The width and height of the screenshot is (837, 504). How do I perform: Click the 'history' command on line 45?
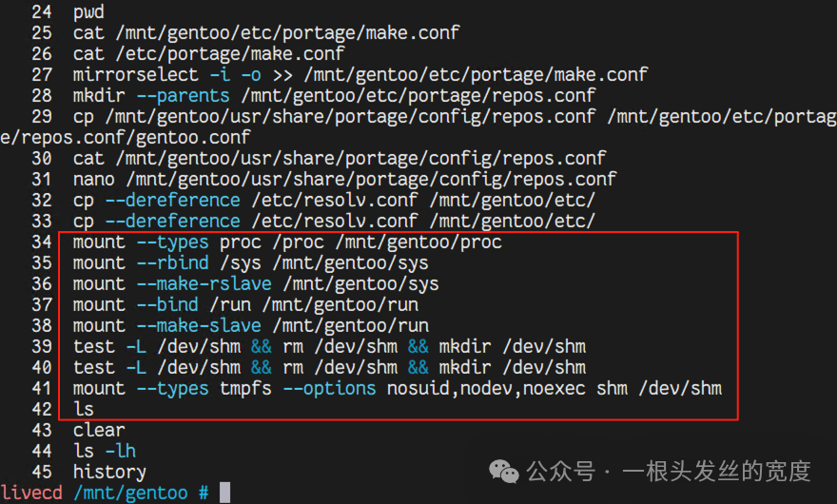[109, 473]
